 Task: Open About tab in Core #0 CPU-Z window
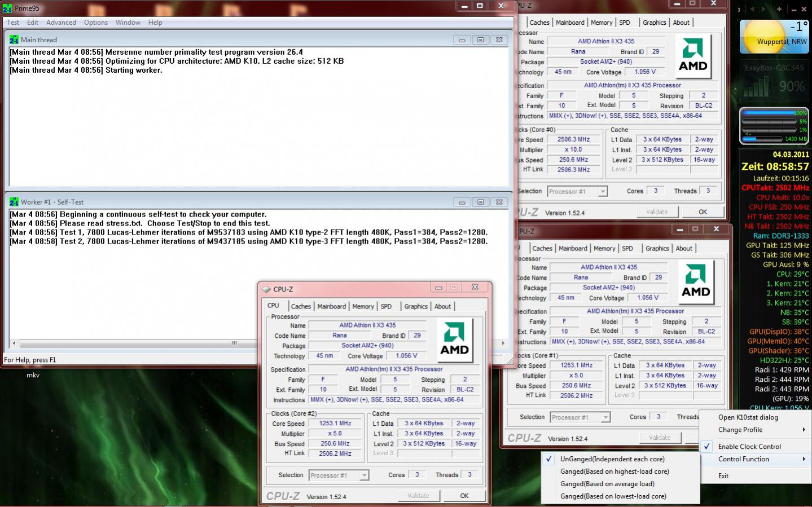681,23
